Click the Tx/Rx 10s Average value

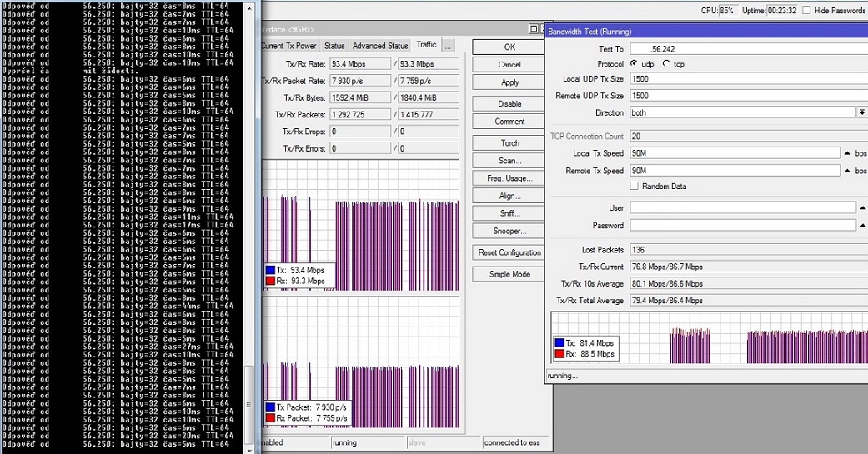pos(749,284)
